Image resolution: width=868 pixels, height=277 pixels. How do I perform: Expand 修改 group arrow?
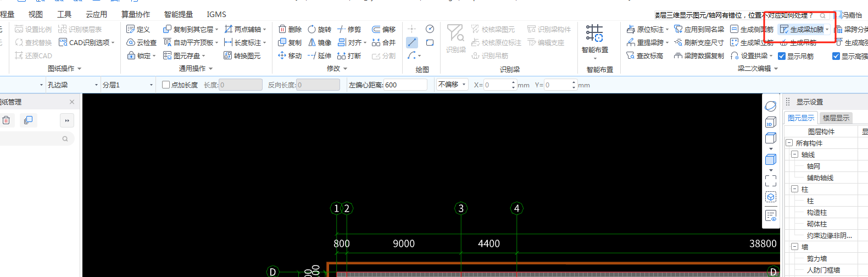coord(346,69)
